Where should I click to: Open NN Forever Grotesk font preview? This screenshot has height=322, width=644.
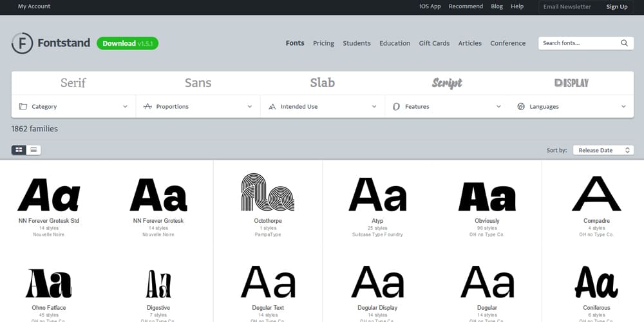tap(158, 194)
